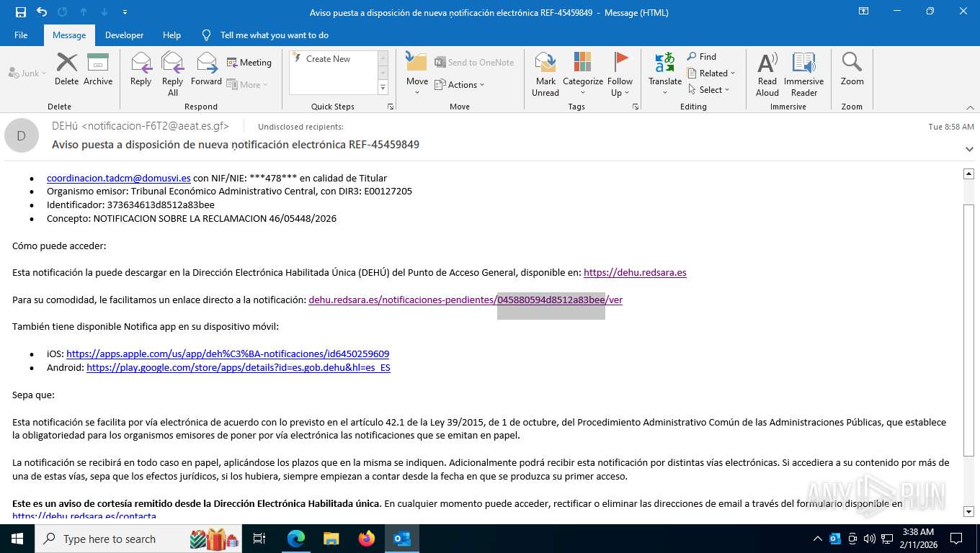Screen dimensions: 980x553
Task: Click the vertical scrollbar thumb
Action: [x=968, y=330]
